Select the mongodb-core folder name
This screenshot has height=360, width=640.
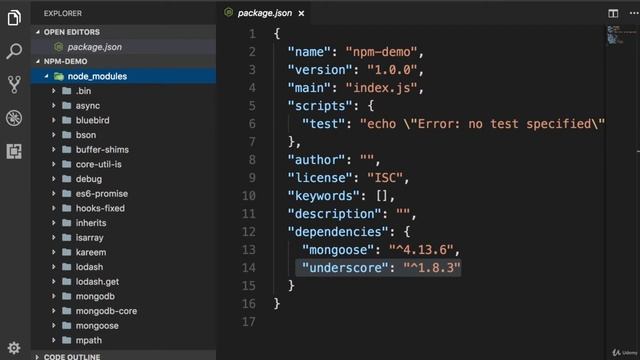pyautogui.click(x=106, y=311)
